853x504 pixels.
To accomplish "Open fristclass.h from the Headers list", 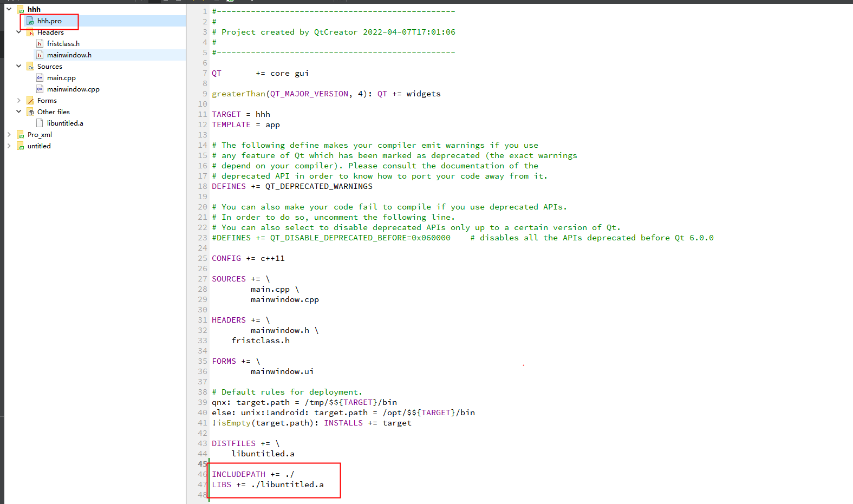I will pos(63,44).
